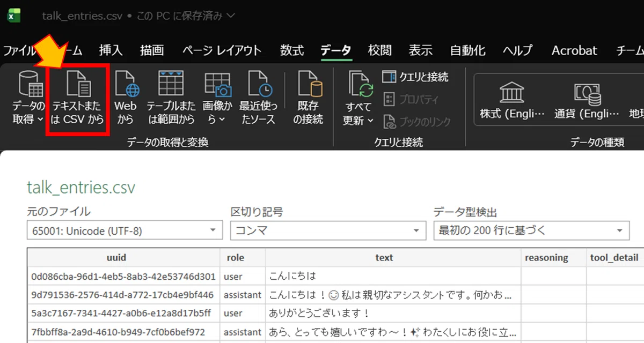
Task: Select the 株式 (English) data type
Action: pyautogui.click(x=512, y=101)
